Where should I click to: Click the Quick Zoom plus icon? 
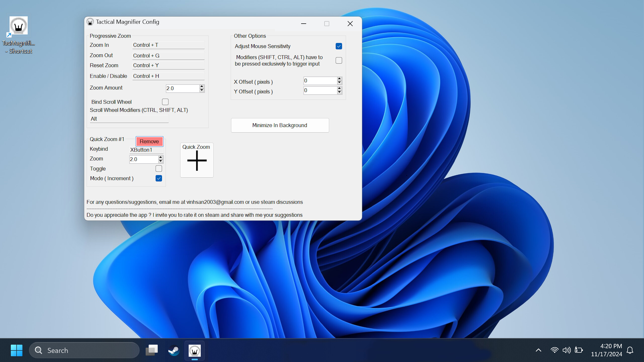[x=196, y=160]
